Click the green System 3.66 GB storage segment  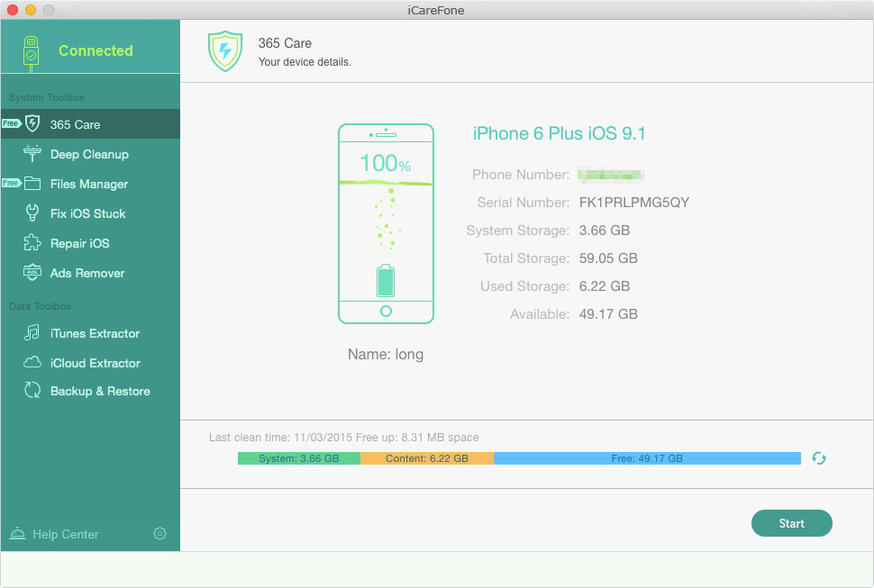(299, 458)
